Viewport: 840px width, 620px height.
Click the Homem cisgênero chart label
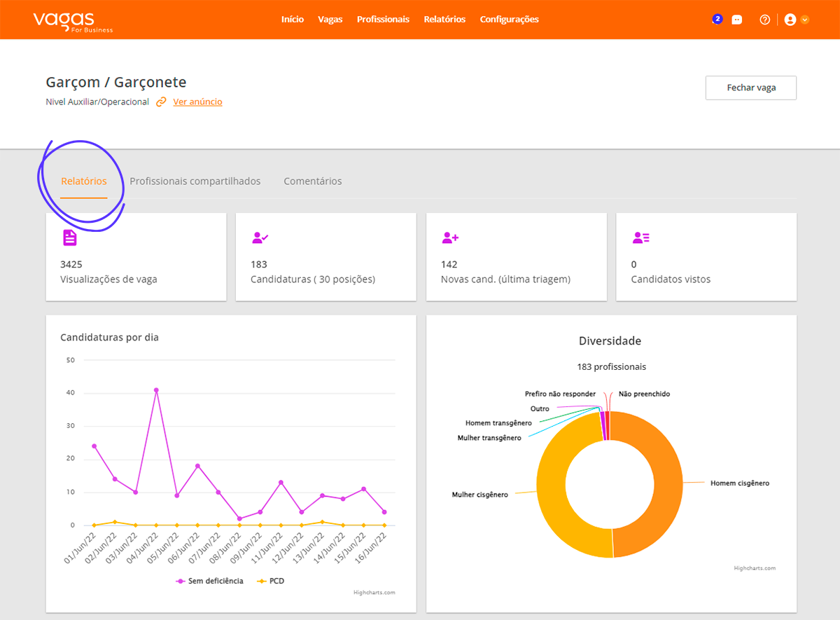(740, 483)
